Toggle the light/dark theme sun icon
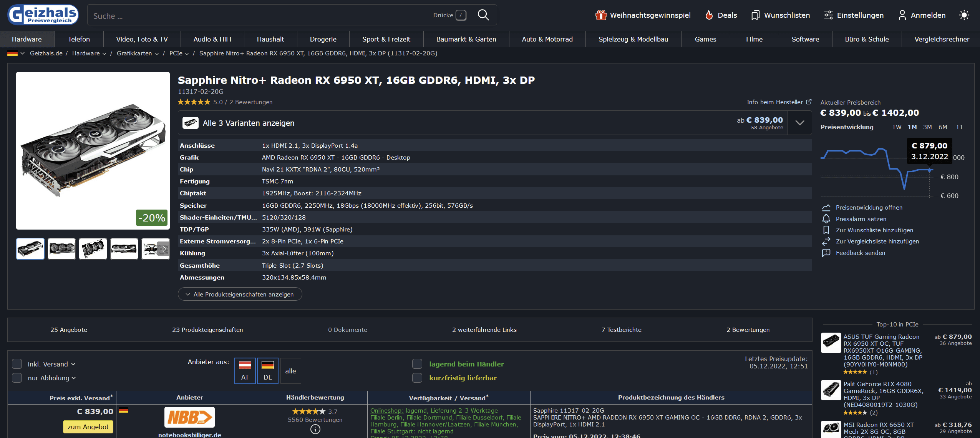Viewport: 980px width, 438px height. [964, 15]
